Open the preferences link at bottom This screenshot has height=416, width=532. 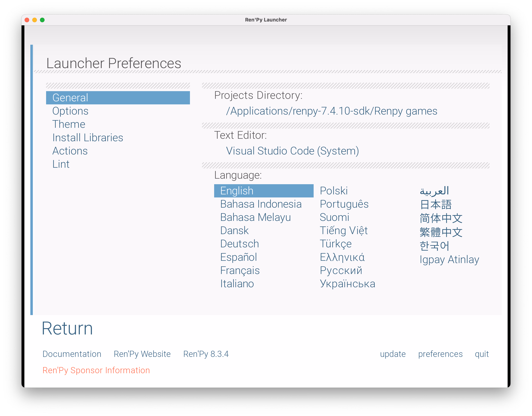click(x=440, y=354)
